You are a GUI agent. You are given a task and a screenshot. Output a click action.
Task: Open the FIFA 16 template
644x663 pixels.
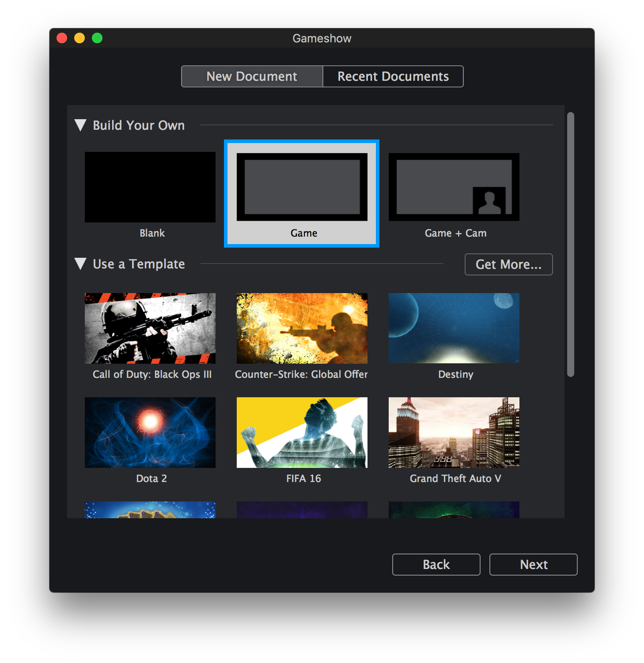(x=302, y=432)
